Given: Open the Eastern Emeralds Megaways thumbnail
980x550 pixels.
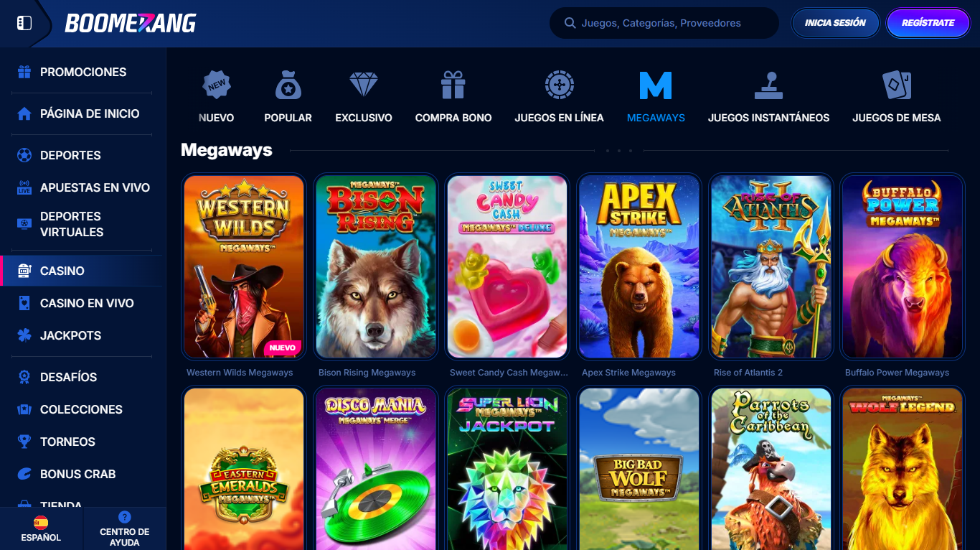Looking at the screenshot, I should point(244,469).
